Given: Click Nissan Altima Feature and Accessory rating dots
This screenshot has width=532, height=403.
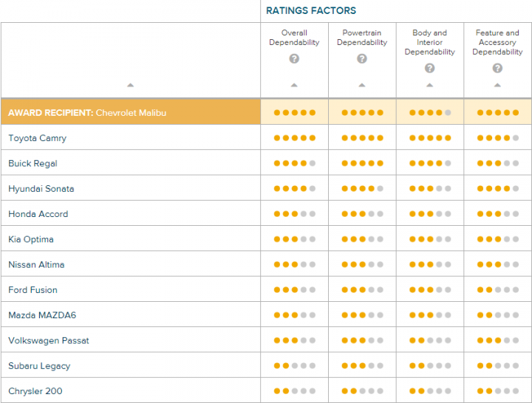Looking at the screenshot, I should point(498,264).
